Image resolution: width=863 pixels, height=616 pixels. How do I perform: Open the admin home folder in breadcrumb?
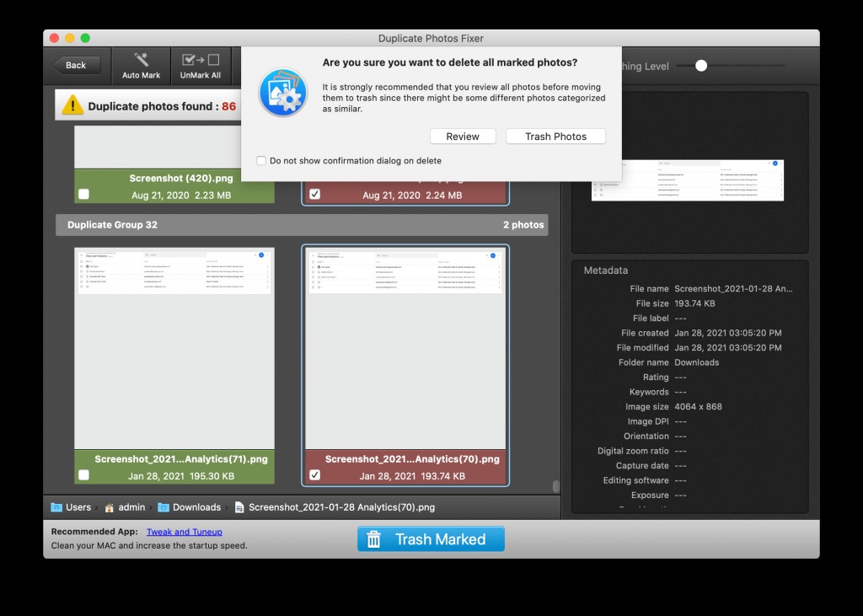(125, 506)
